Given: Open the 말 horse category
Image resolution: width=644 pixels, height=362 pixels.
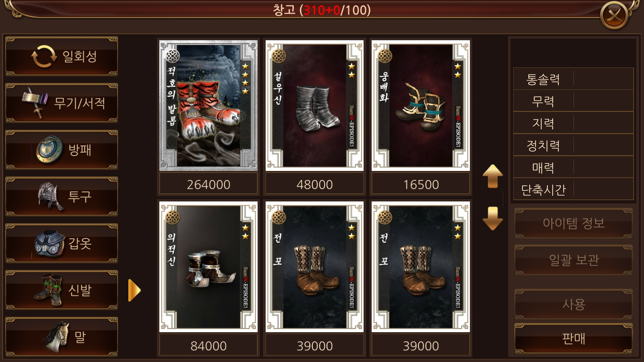Looking at the screenshot, I should [x=62, y=337].
